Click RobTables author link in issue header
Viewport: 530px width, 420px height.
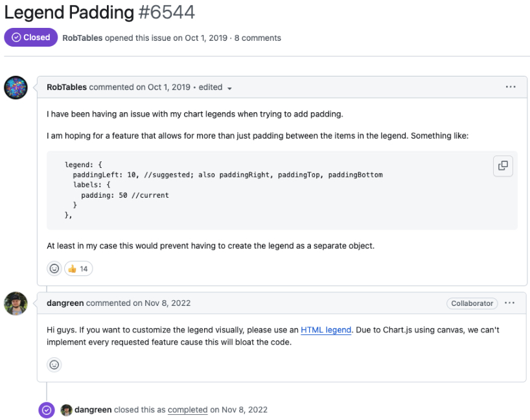pos(82,38)
